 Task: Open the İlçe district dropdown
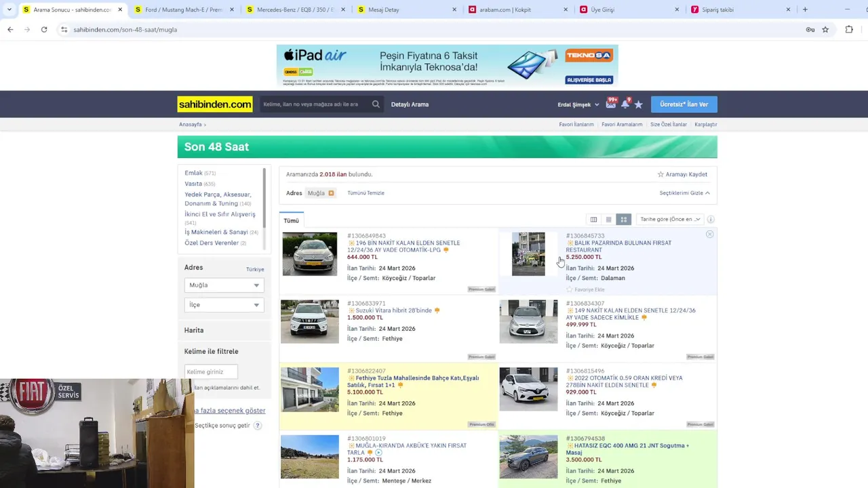224,305
